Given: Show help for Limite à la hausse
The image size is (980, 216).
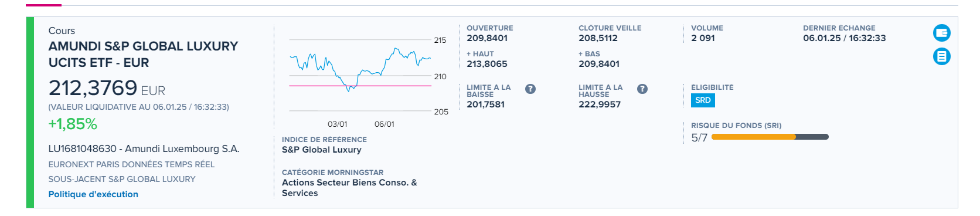Looking at the screenshot, I should pyautogui.click(x=642, y=89).
